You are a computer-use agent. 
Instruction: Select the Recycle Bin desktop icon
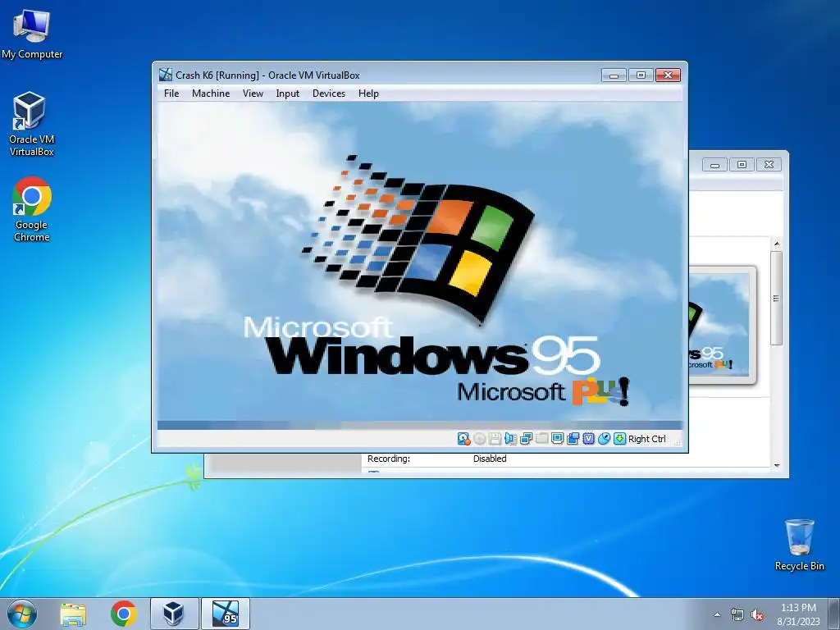(799, 545)
